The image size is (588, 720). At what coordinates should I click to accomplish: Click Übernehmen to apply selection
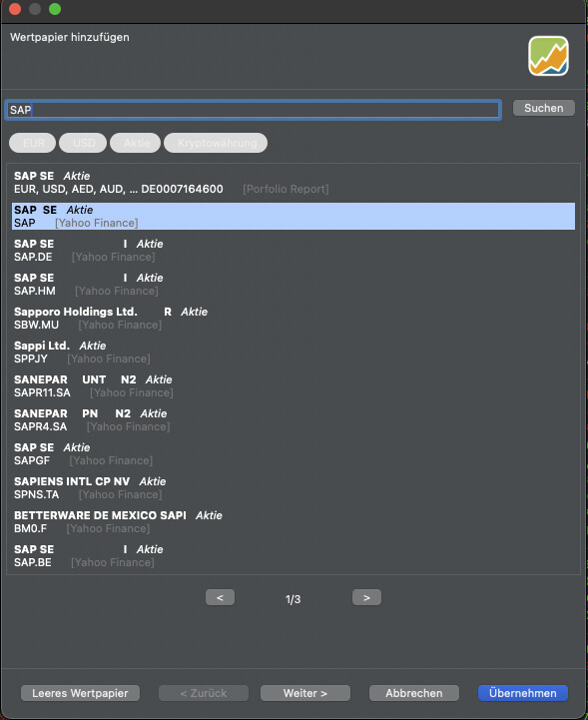point(523,693)
